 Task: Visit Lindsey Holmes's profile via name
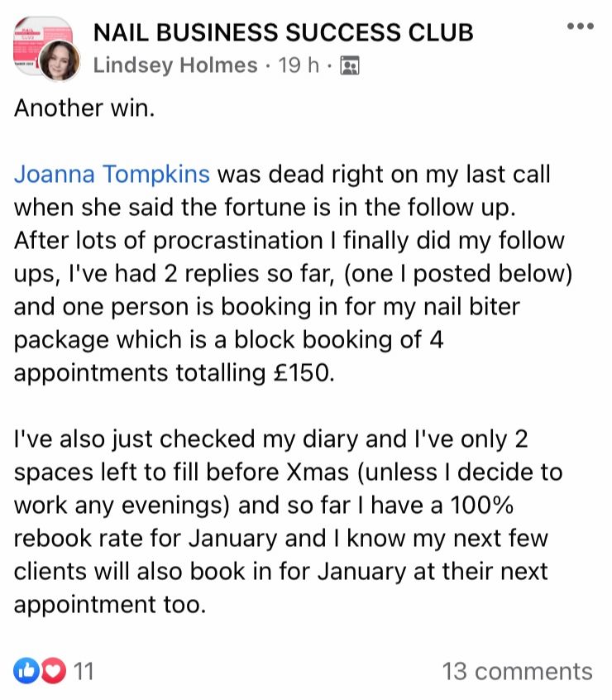[175, 65]
